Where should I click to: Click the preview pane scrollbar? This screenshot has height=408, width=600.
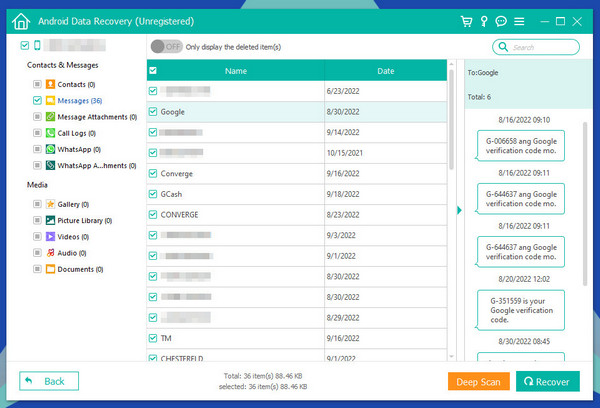tap(585, 204)
